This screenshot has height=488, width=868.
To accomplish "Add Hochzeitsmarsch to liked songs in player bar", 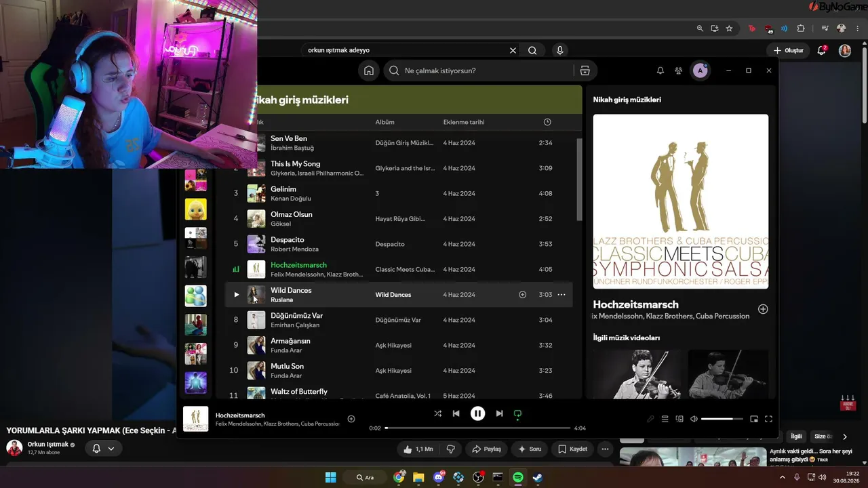I will (351, 419).
